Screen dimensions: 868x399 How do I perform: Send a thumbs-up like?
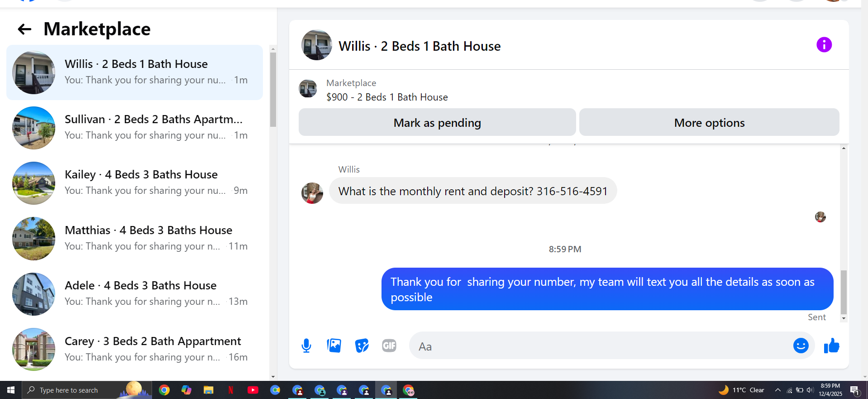[x=831, y=346]
